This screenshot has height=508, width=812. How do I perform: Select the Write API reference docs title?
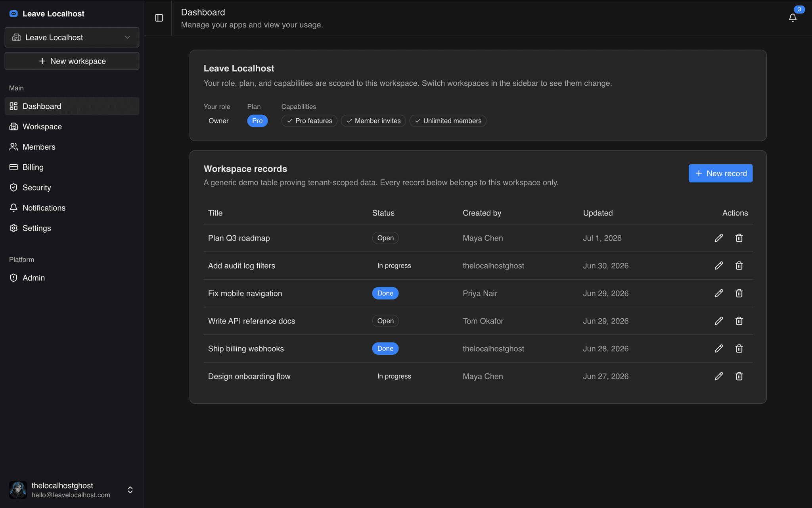(x=251, y=321)
